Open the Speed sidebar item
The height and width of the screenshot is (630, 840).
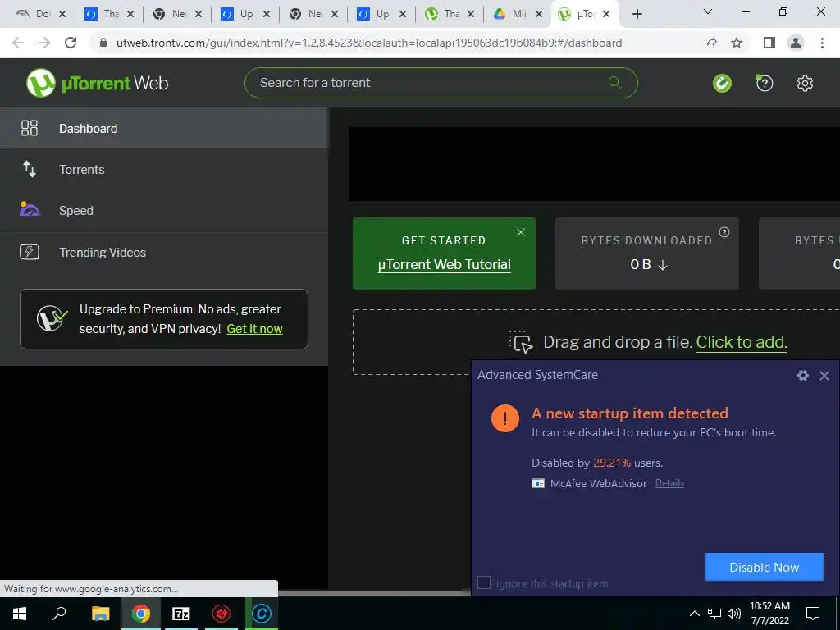(164, 211)
